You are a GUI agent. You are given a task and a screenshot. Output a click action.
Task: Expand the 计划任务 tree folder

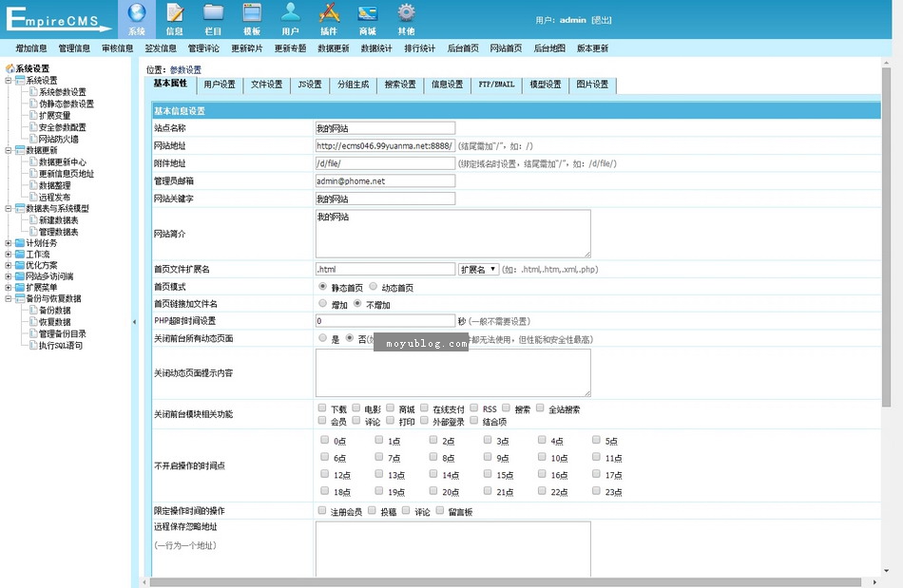pos(8,243)
